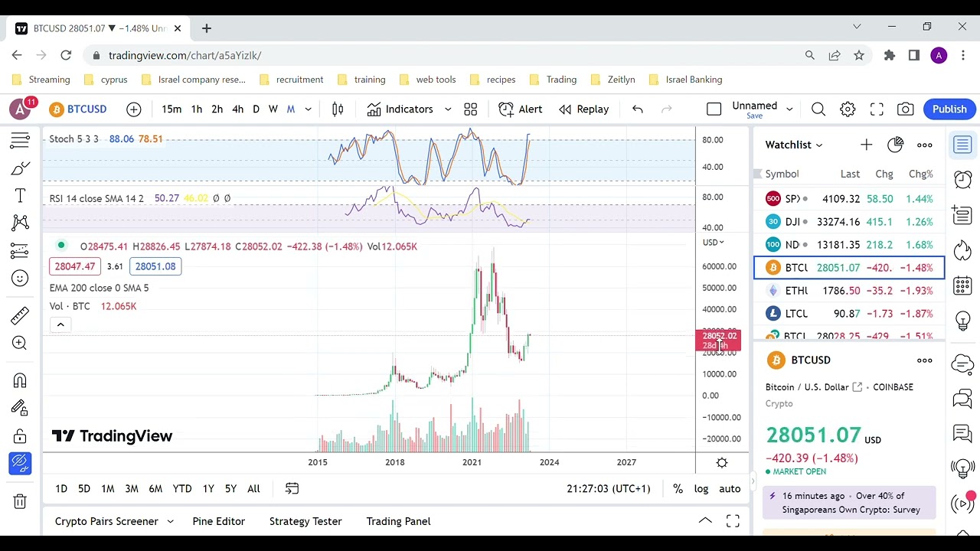980x551 pixels.
Task: Click the trash remove objects icon
Action: (x=20, y=501)
